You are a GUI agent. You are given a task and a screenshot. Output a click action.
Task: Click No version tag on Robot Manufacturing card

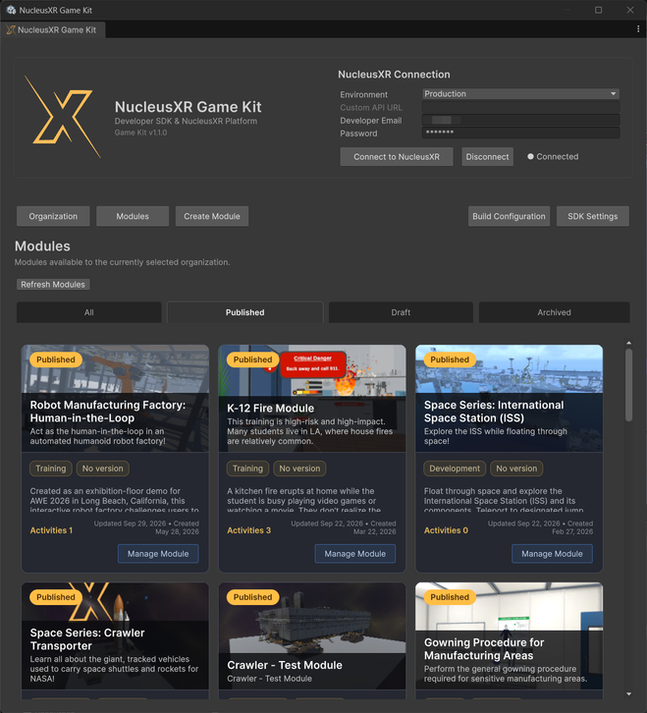pyautogui.click(x=103, y=468)
